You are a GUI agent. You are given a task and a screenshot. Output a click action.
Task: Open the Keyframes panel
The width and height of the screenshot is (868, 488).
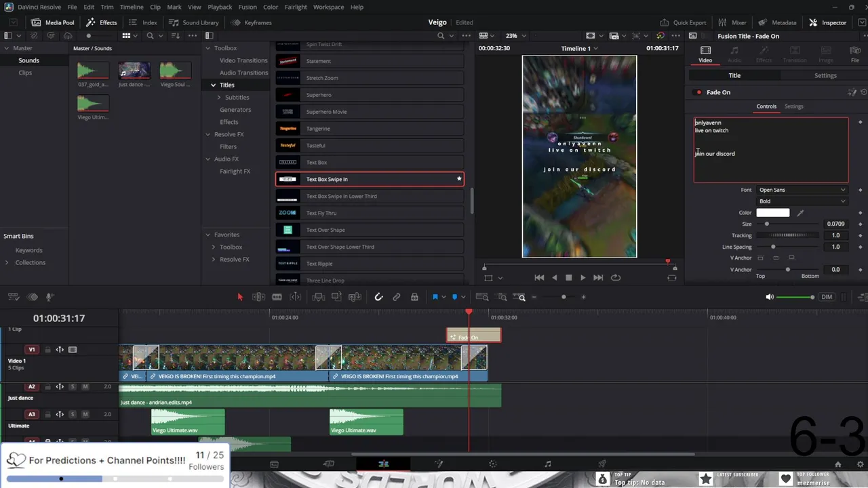252,22
